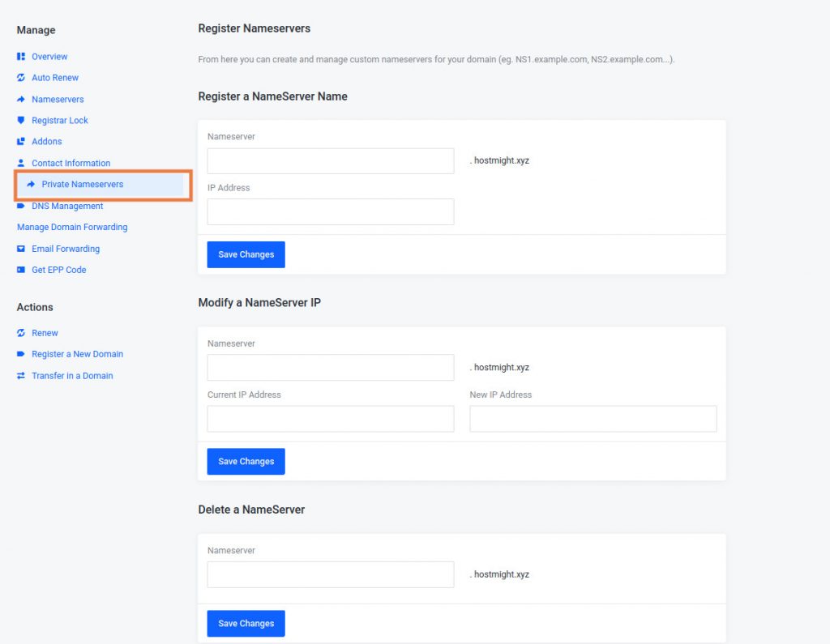The width and height of the screenshot is (830, 644).
Task: Click the Overview grid icon
Action: coord(20,57)
